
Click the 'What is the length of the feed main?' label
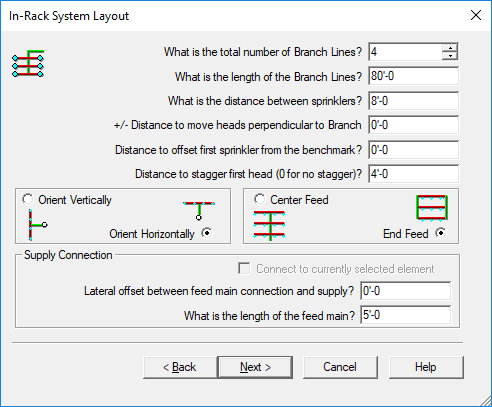click(x=269, y=315)
